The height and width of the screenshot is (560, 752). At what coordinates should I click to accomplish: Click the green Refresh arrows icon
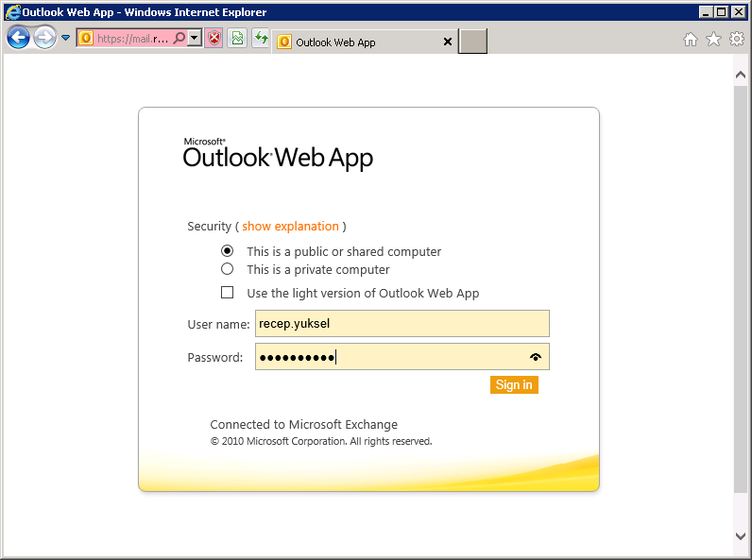[x=261, y=38]
